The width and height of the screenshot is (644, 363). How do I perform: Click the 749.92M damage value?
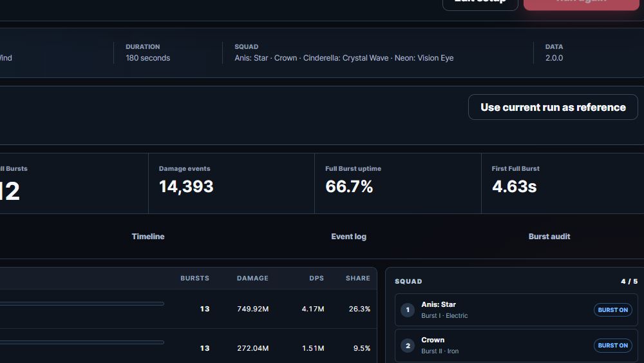click(x=252, y=309)
